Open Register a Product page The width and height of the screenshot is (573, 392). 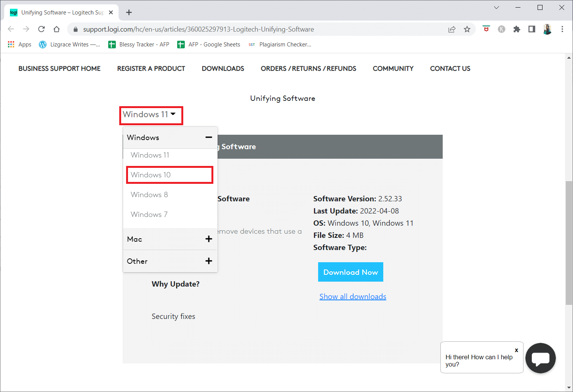pyautogui.click(x=151, y=69)
